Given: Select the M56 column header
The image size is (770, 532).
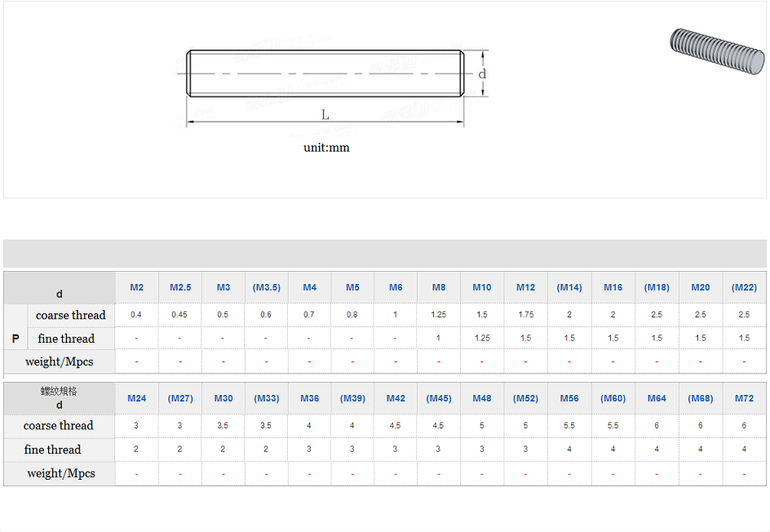Looking at the screenshot, I should coord(569,398).
